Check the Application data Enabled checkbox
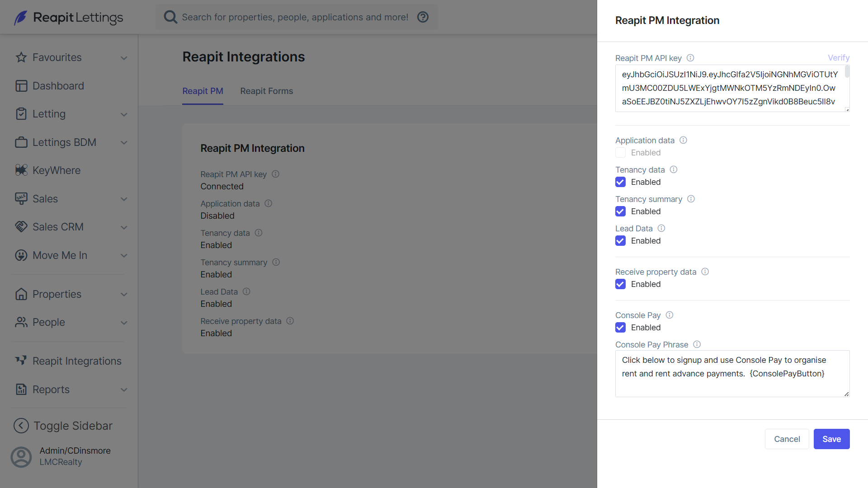Screen dimensions: 868x488 [x=620, y=153]
